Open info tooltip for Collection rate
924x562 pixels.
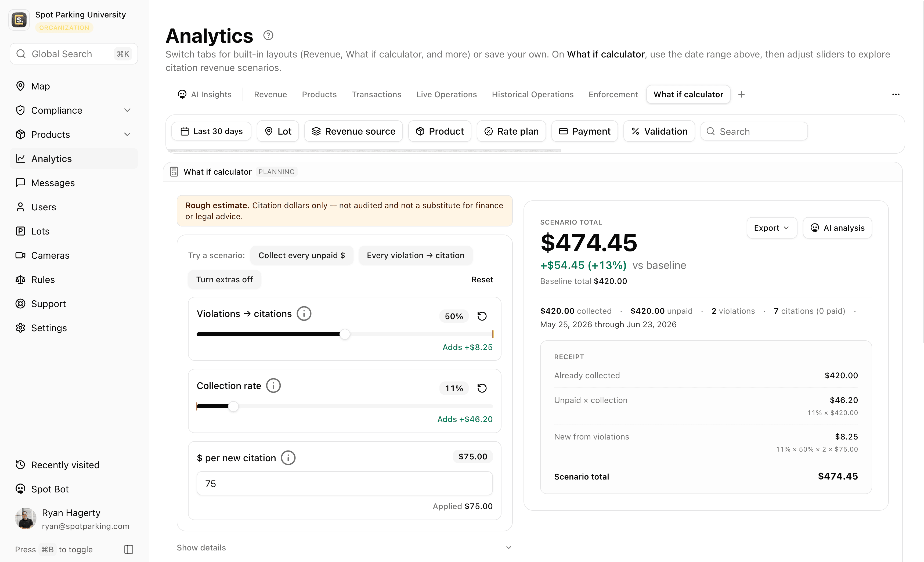pos(273,386)
